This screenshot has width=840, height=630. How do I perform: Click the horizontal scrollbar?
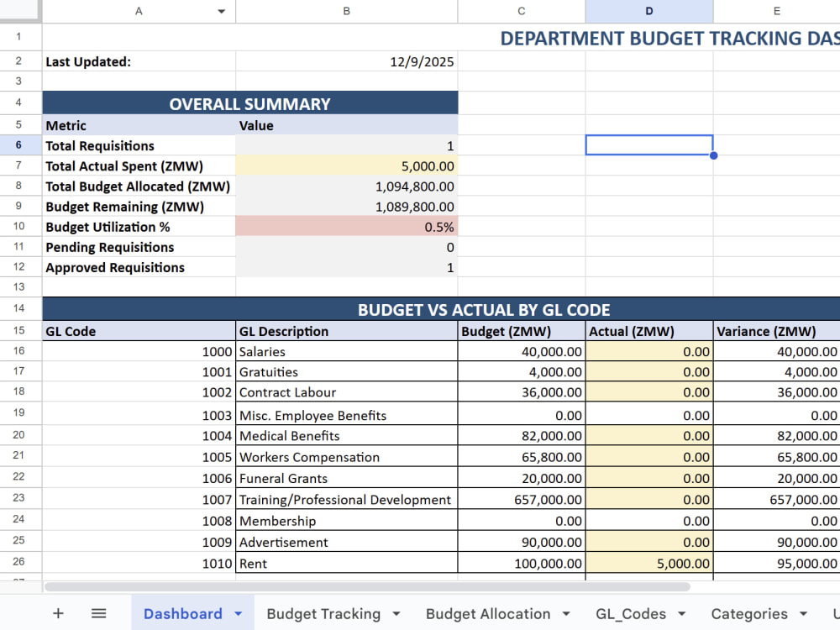[367, 587]
